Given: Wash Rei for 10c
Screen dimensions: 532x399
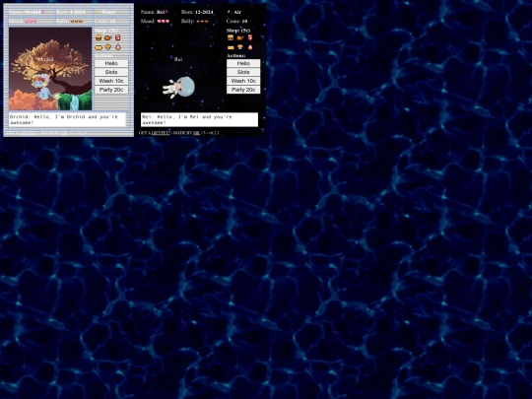Looking at the screenshot, I should pos(243,81).
